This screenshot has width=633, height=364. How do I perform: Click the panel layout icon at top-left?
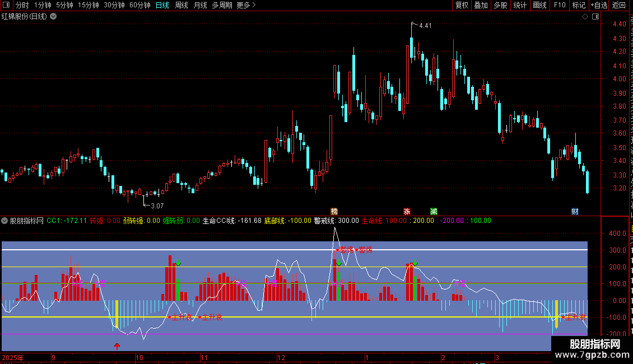tap(6, 5)
